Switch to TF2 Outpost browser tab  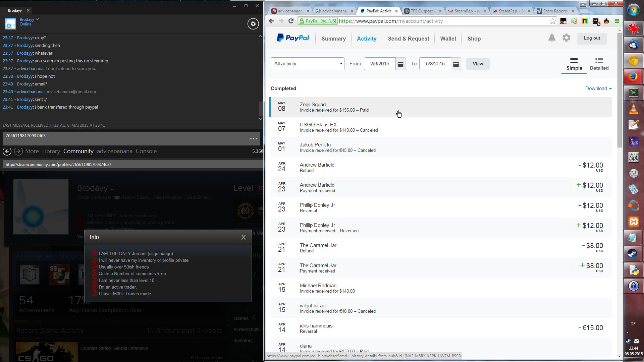tap(422, 11)
